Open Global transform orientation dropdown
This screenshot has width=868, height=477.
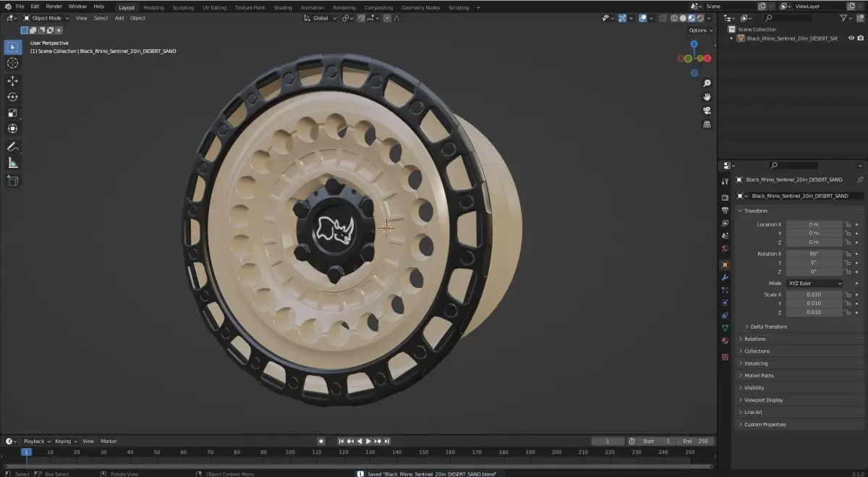(320, 18)
